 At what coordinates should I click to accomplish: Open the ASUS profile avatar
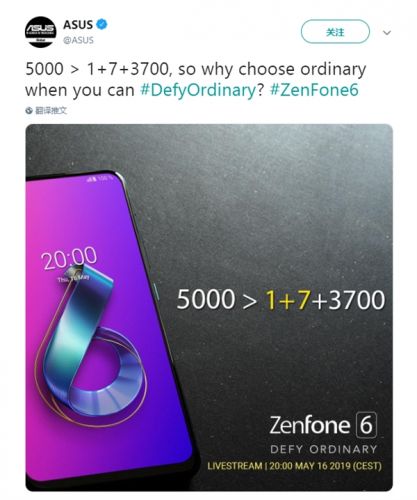pos(41,32)
